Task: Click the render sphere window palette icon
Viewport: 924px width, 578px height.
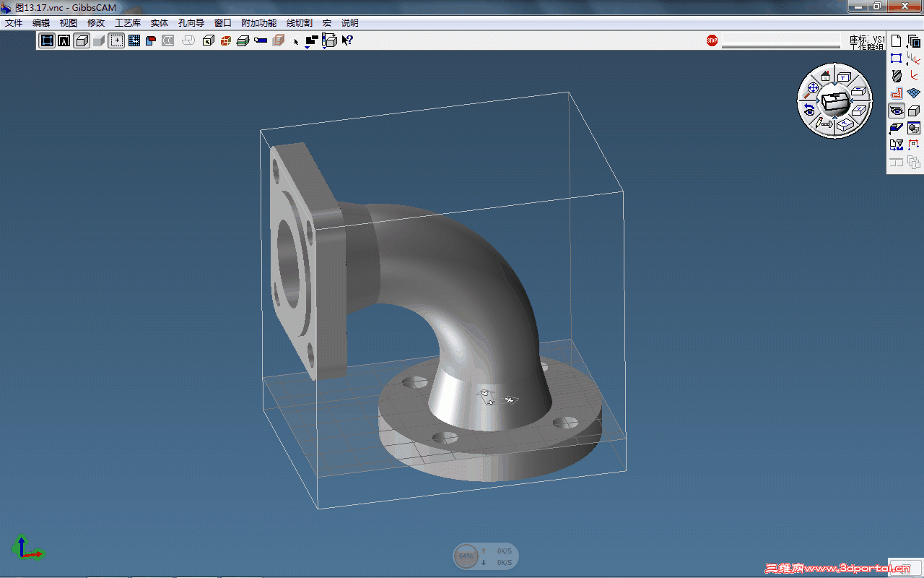Action: (913, 128)
